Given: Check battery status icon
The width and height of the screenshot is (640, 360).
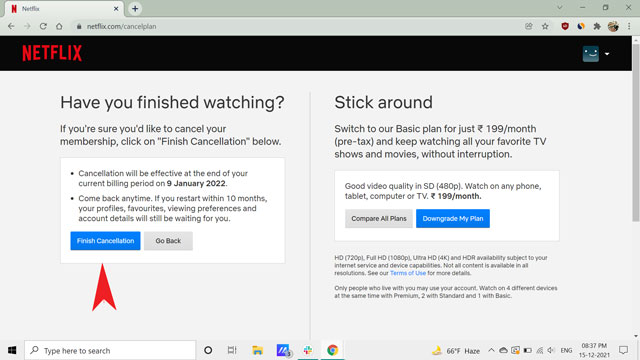Looking at the screenshot, I should 527,351.
